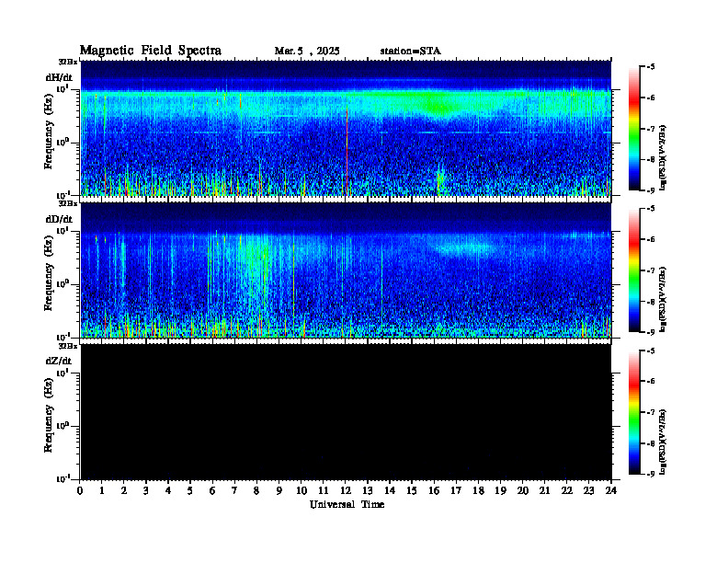
Task: Click hour 2 on the Universal Time axis
Action: [124, 491]
